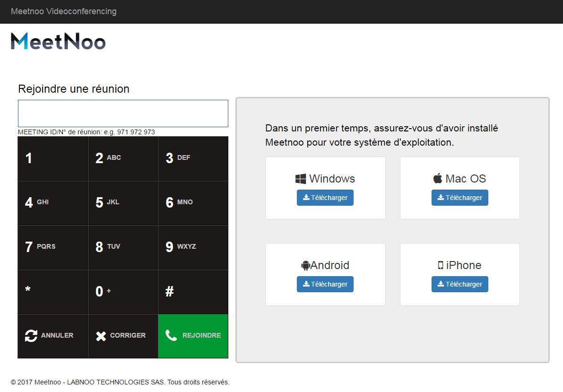This screenshot has height=392, width=563.
Task: Open Meetnoo Videoconferencing header link
Action: tap(64, 11)
